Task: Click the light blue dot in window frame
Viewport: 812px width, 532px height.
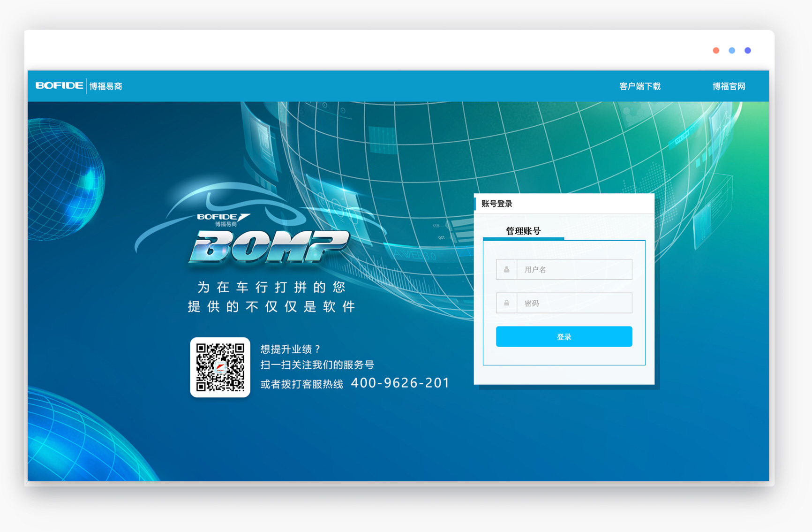Action: pyautogui.click(x=732, y=51)
